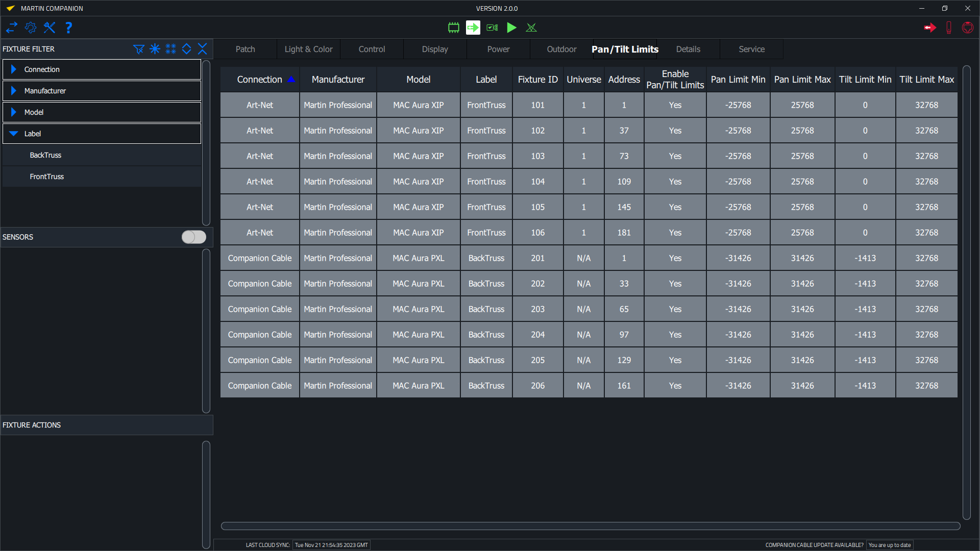Screen dimensions: 980x551
Task: Click the blue swap arrows icon
Action: coord(12,28)
